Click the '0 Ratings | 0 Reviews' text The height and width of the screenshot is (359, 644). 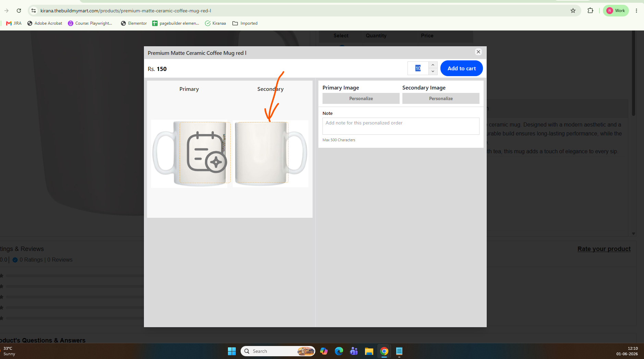(46, 260)
